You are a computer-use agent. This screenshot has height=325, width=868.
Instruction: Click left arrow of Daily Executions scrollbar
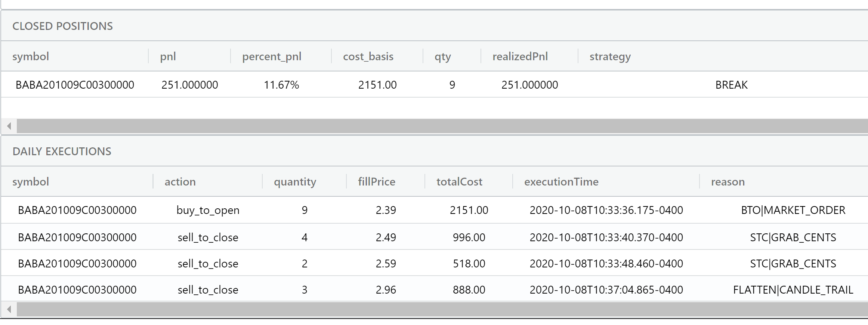(9, 309)
